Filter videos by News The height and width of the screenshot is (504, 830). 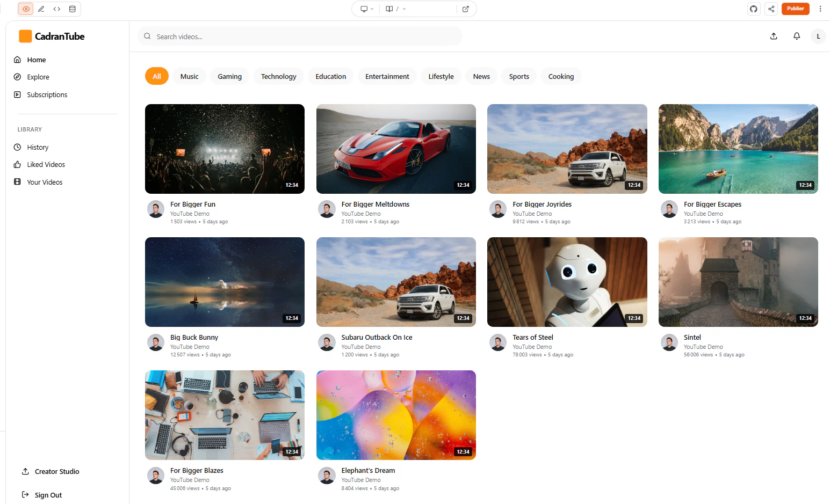coord(481,76)
